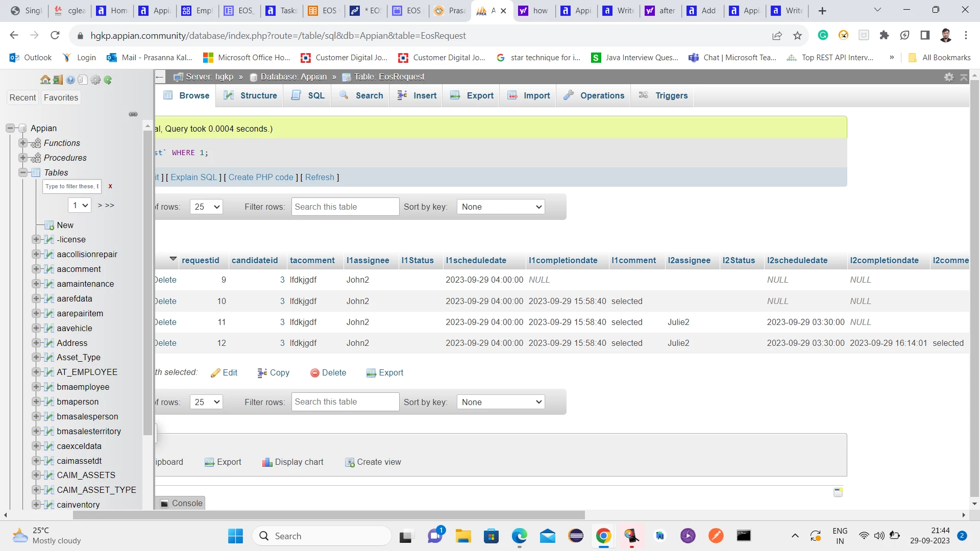Click the link with main panel icon
Viewport: 980px width, 551px height.
pos(133,114)
